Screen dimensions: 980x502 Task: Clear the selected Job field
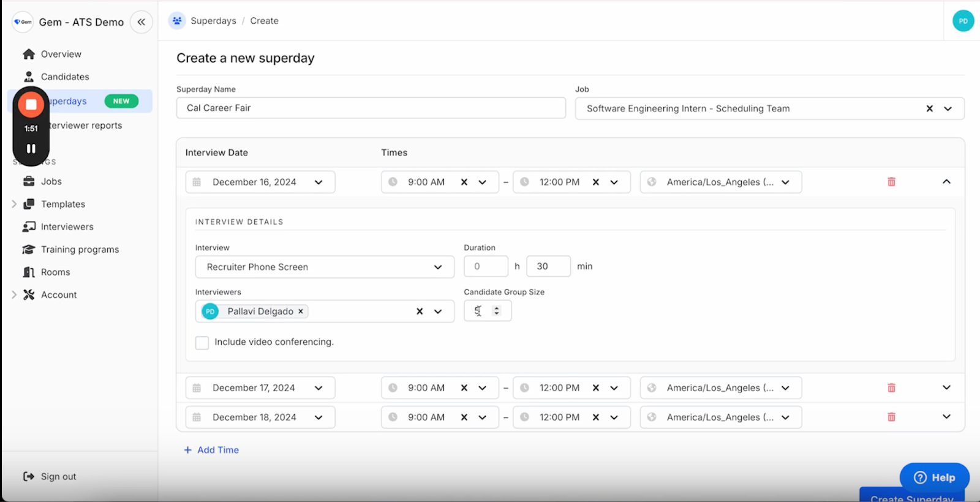pos(929,108)
